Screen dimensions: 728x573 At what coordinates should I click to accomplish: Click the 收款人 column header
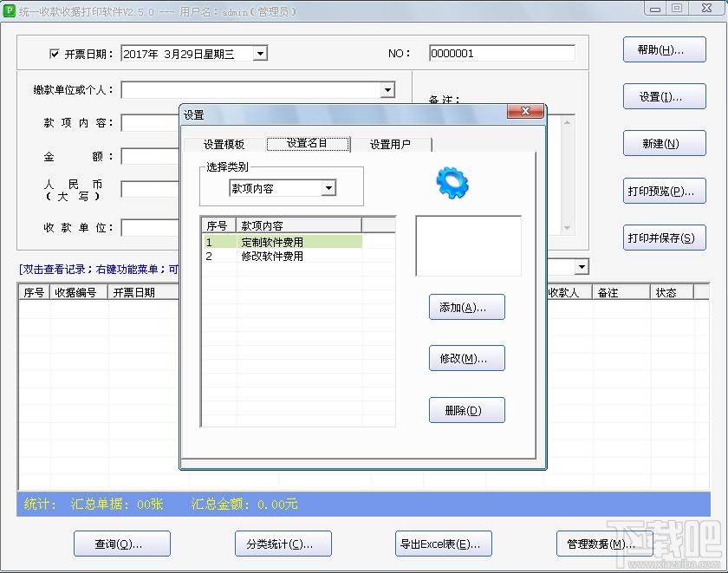[569, 292]
